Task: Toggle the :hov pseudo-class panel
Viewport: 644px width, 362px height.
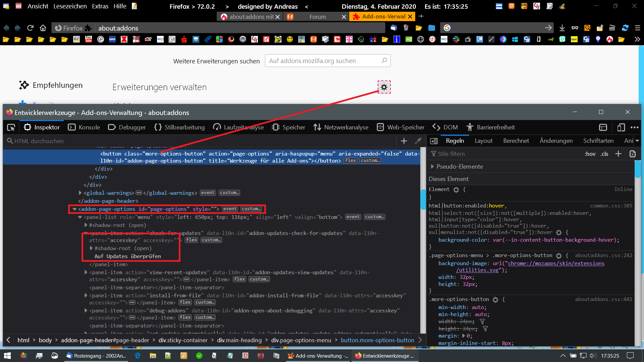Action: coord(590,154)
